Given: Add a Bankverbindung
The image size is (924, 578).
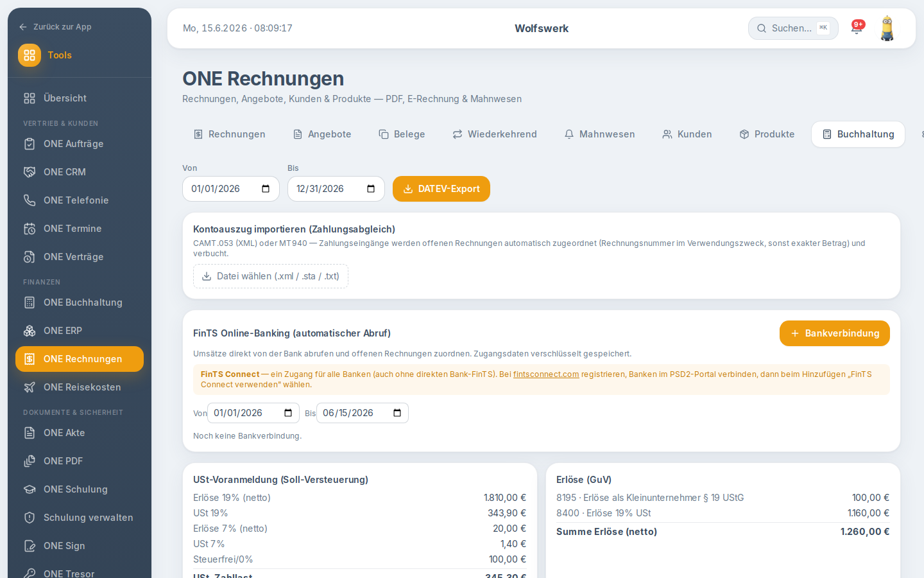Looking at the screenshot, I should (835, 333).
